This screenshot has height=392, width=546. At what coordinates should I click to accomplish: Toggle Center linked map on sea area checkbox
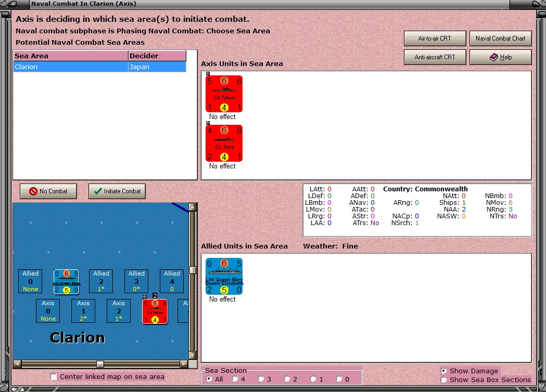53,377
